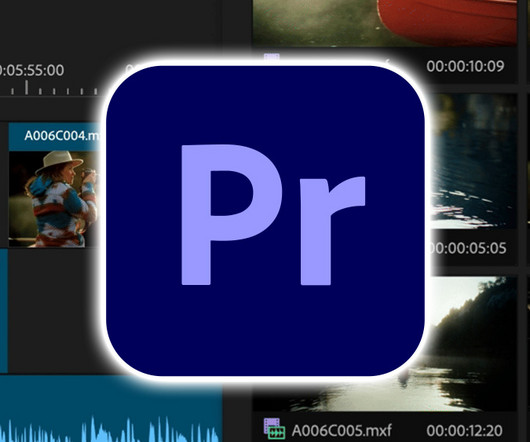Click timecode 00:00:10:09
The image size is (530, 442).
[x=465, y=66]
